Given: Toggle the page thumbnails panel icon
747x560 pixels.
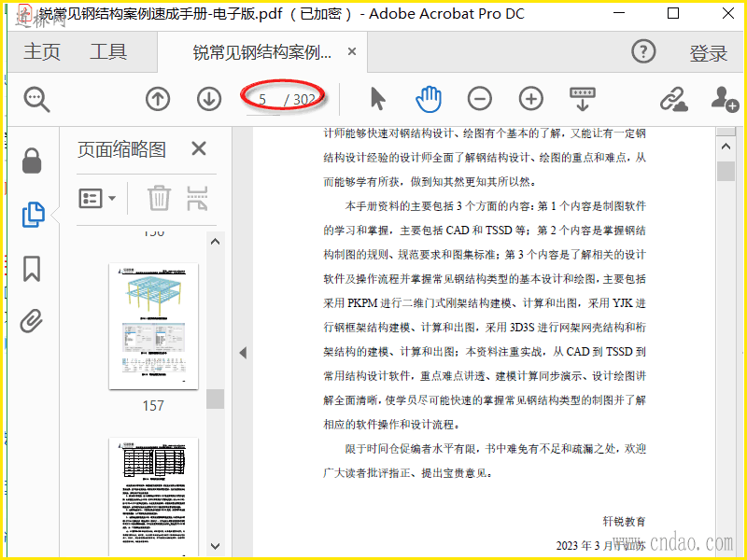Looking at the screenshot, I should (34, 215).
